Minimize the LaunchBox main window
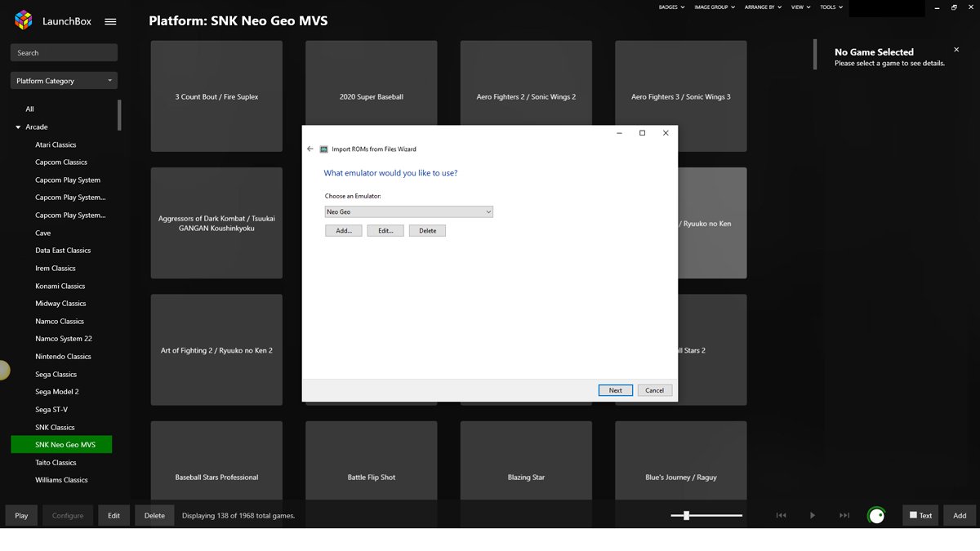The height and width of the screenshot is (551, 980). 938,7
